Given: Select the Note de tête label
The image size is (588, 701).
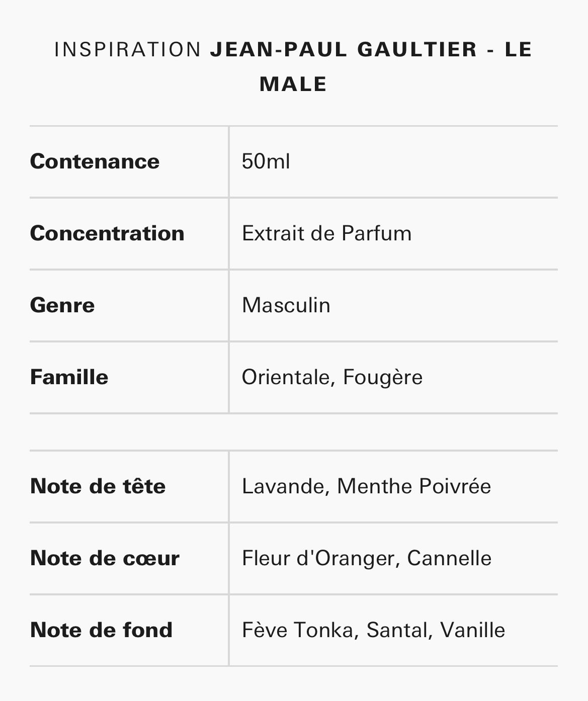Looking at the screenshot, I should click(x=98, y=486).
